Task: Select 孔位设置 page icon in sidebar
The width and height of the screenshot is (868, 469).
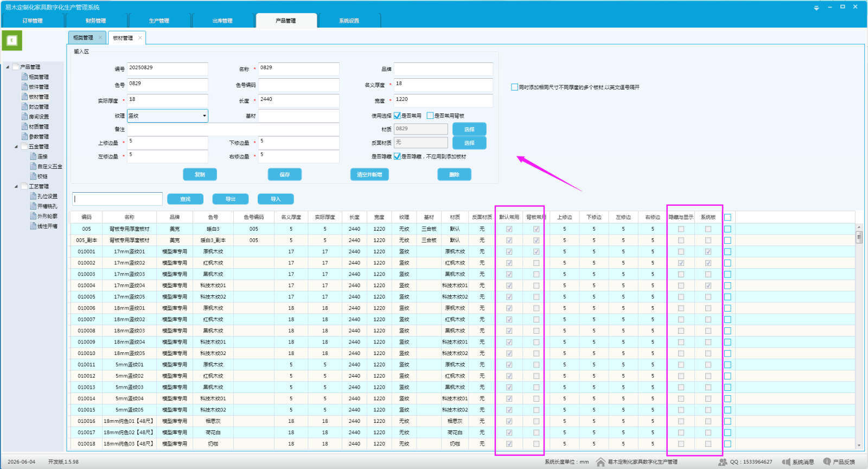Action: (33, 196)
